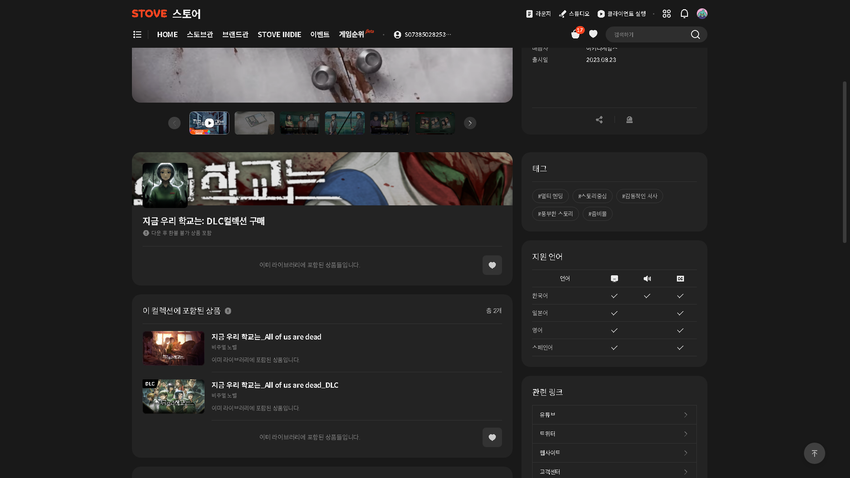
Task: Click the scroll-to-top round button
Action: point(814,453)
